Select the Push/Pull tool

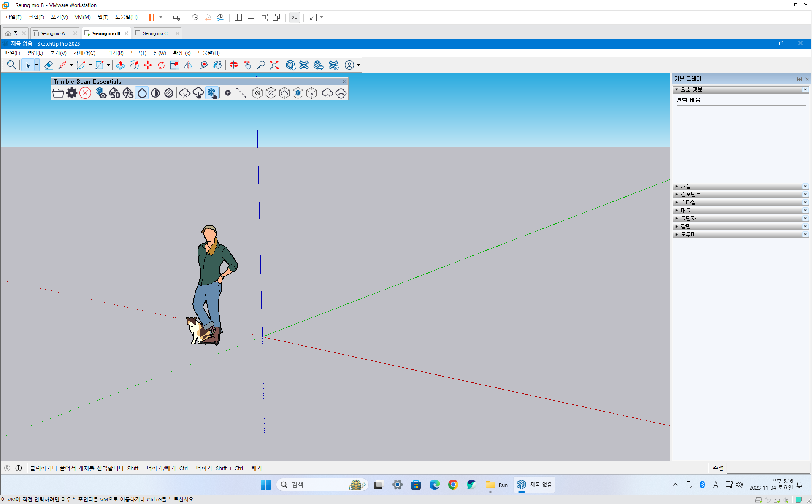pyautogui.click(x=121, y=65)
